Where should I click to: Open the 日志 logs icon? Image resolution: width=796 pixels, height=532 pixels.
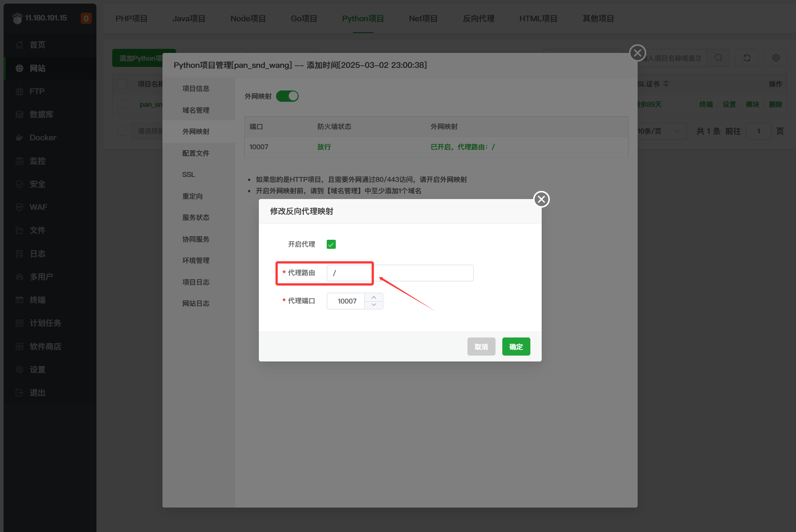point(19,254)
